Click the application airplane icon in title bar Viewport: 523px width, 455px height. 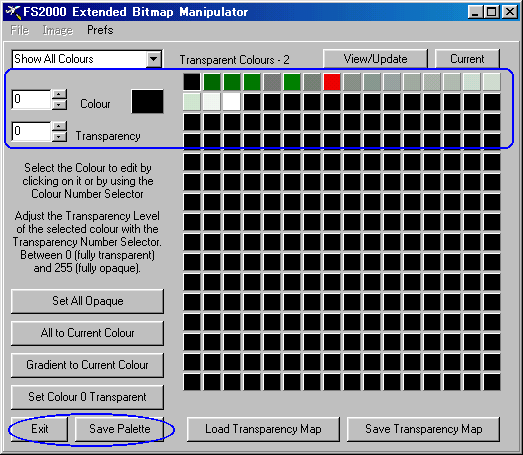click(13, 12)
